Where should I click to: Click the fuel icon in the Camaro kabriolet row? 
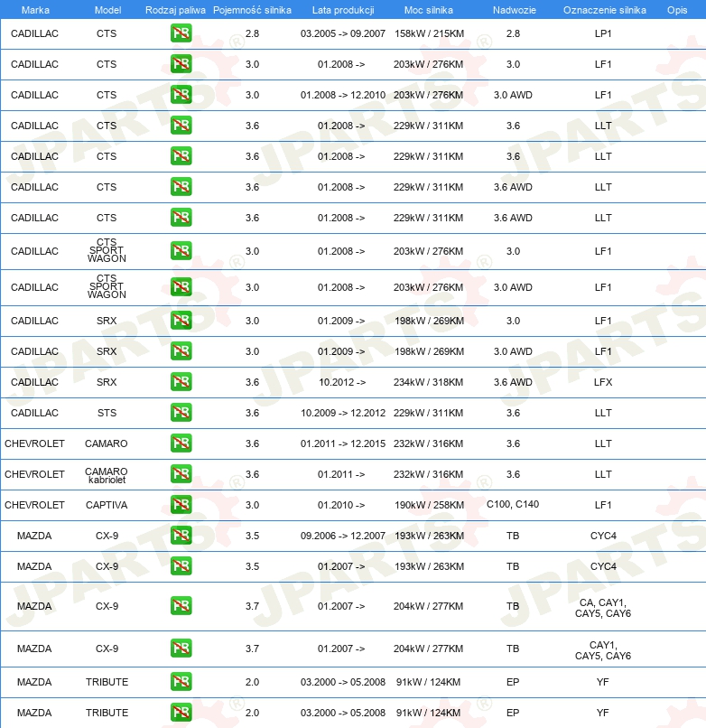point(181,474)
